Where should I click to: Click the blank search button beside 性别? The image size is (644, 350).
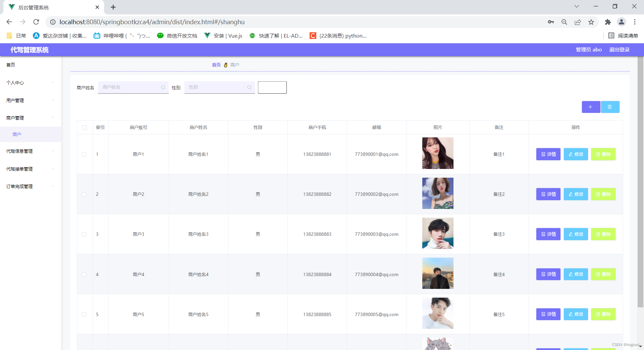coord(272,87)
